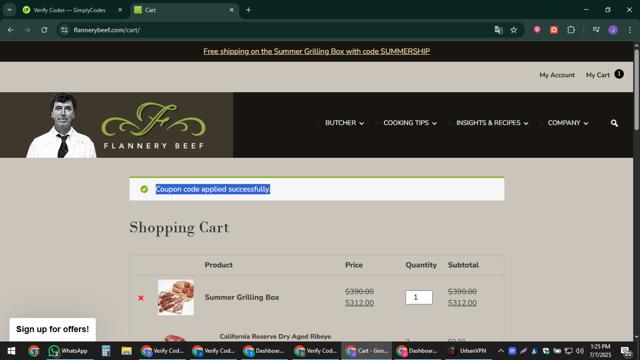Click the Sign up for offers! button
The image size is (640, 360).
click(52, 329)
